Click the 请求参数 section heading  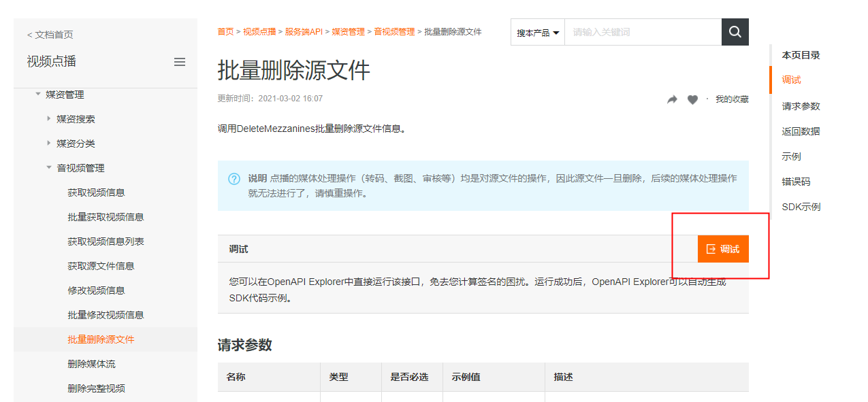click(x=245, y=345)
